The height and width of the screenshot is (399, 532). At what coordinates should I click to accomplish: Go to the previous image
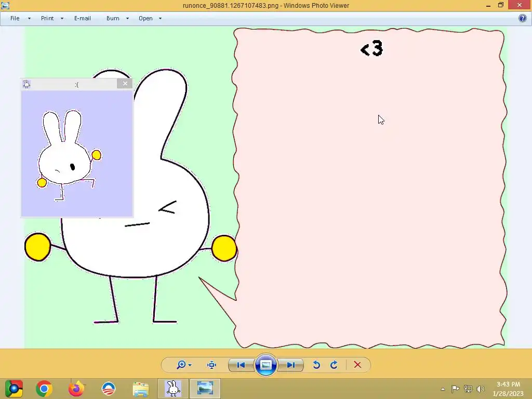tap(241, 365)
